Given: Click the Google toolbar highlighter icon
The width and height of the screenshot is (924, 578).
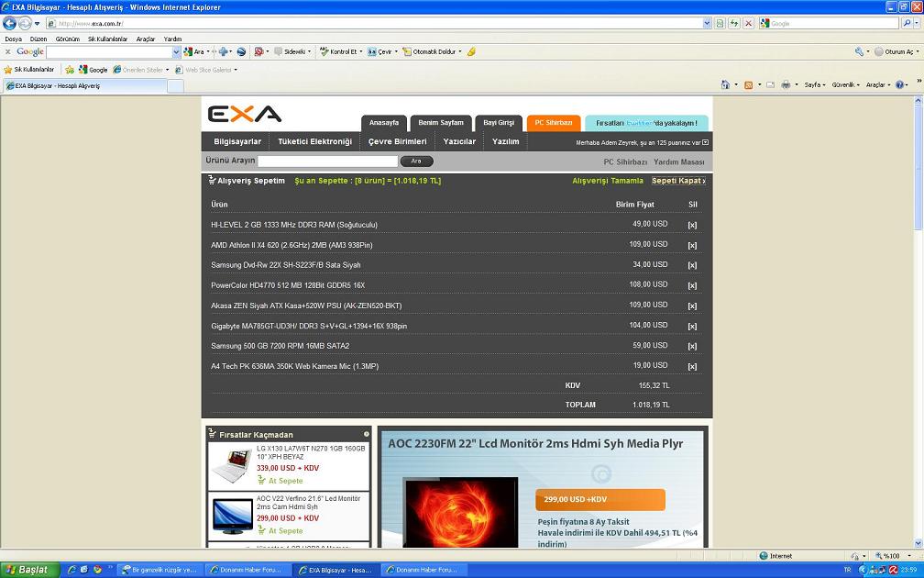Looking at the screenshot, I should click(471, 52).
